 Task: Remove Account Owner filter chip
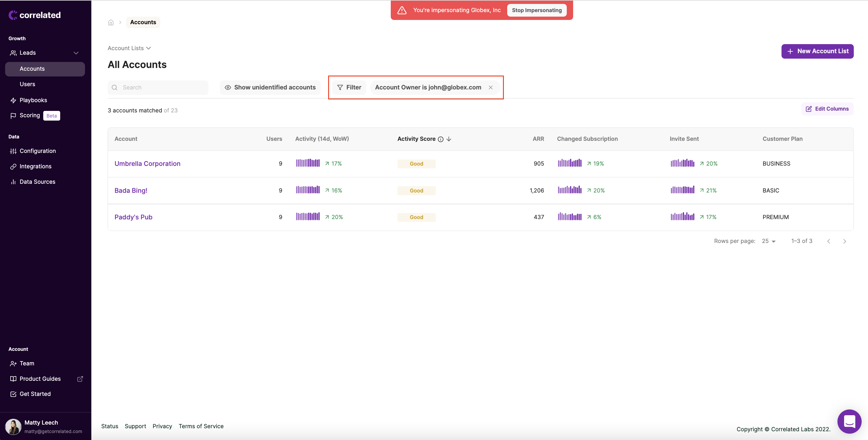[x=491, y=88]
